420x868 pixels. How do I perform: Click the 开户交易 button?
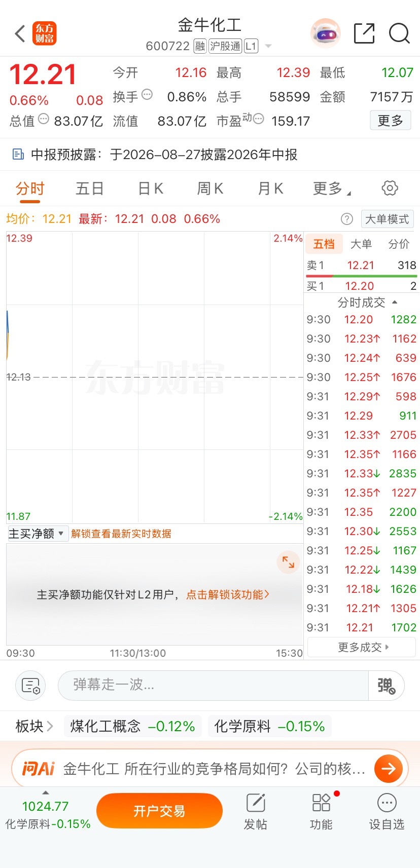click(159, 811)
